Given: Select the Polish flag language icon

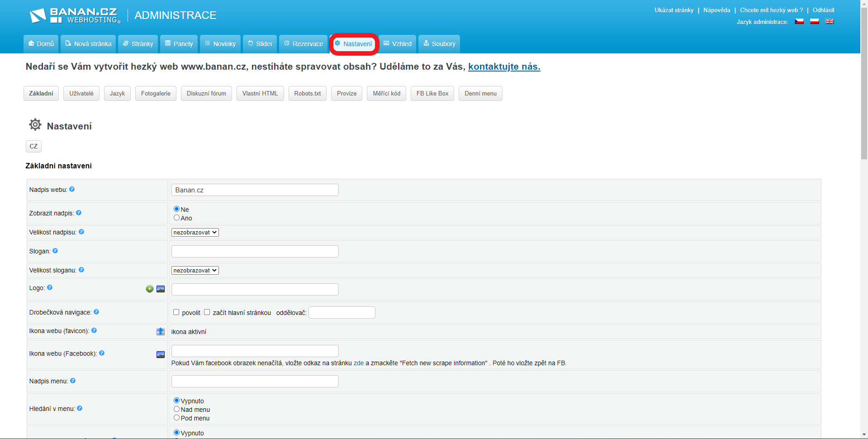Looking at the screenshot, I should click(x=814, y=21).
